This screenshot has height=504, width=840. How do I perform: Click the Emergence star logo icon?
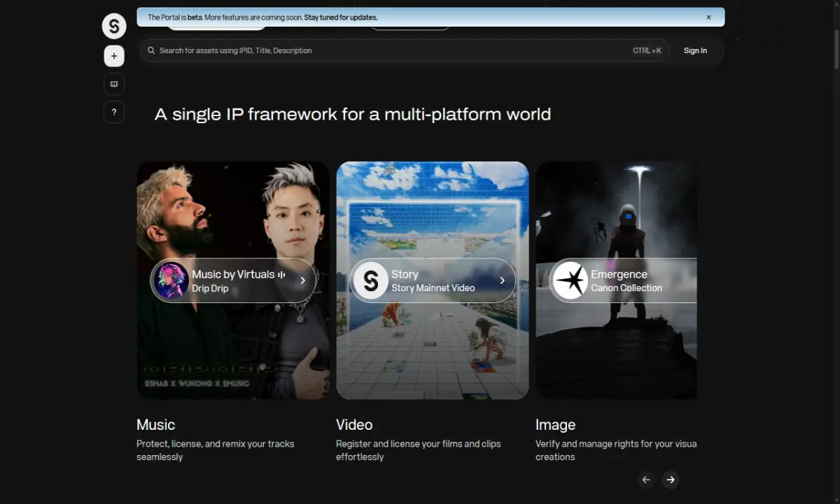tap(570, 281)
